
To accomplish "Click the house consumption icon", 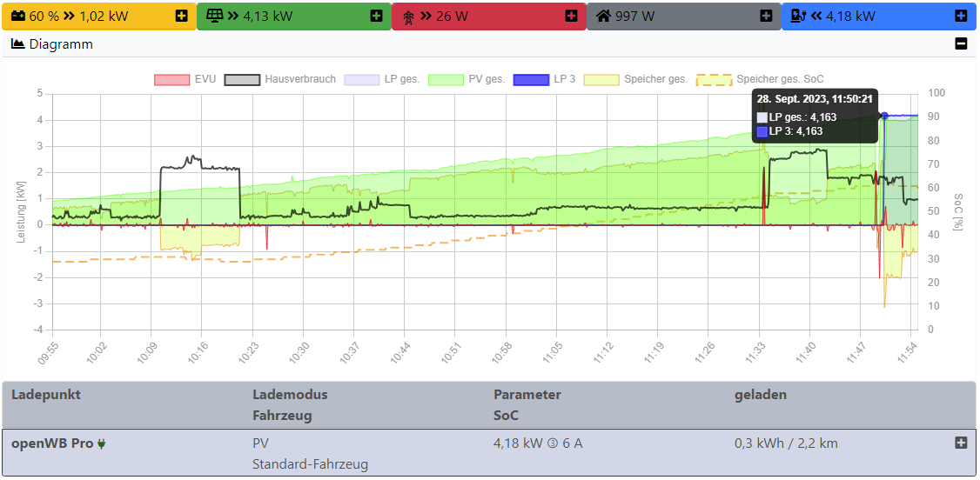I will click(x=602, y=17).
